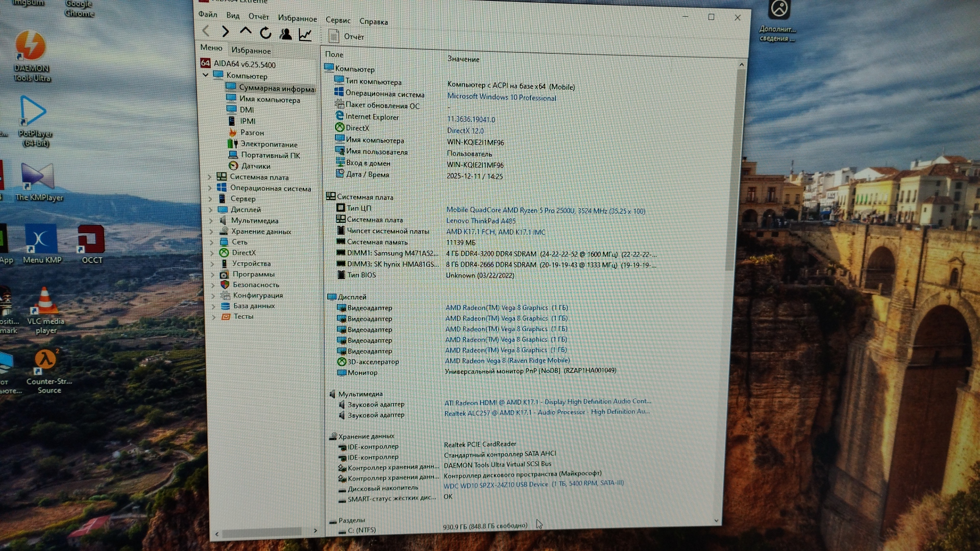980x551 pixels.
Task: Expand the Мультимедиа tree node
Action: pyautogui.click(x=211, y=220)
